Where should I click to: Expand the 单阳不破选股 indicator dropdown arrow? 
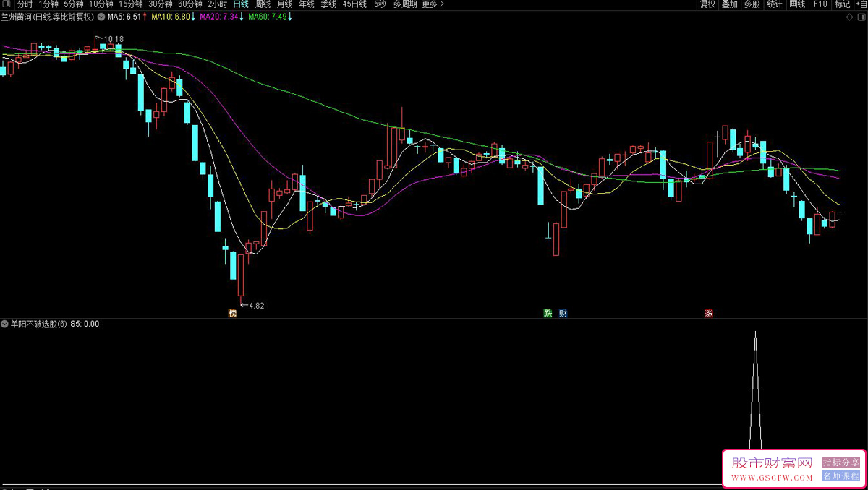click(4, 324)
